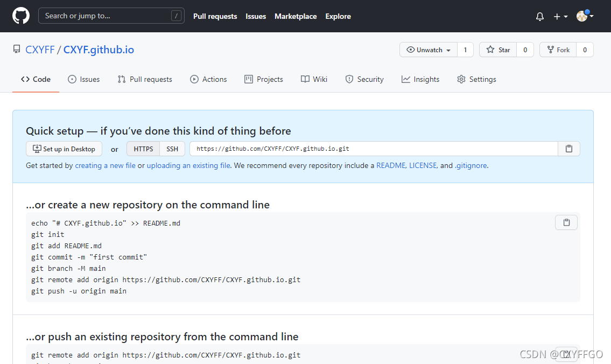Switch to the repository Issues tab
This screenshot has height=364, width=611.
tap(84, 79)
